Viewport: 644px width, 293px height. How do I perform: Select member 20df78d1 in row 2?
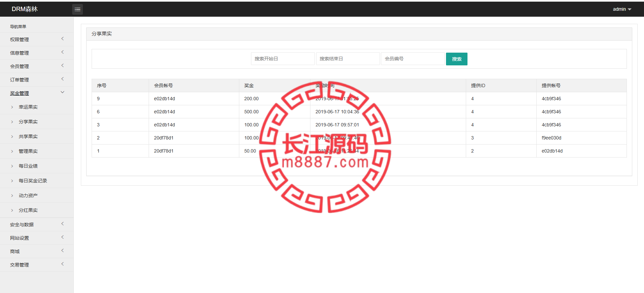coord(164,138)
